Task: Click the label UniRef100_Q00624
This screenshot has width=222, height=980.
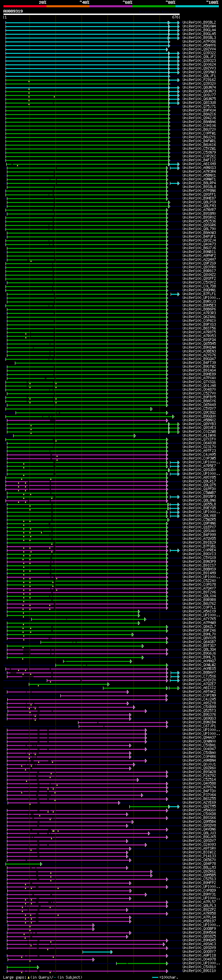Action: click(x=199, y=64)
